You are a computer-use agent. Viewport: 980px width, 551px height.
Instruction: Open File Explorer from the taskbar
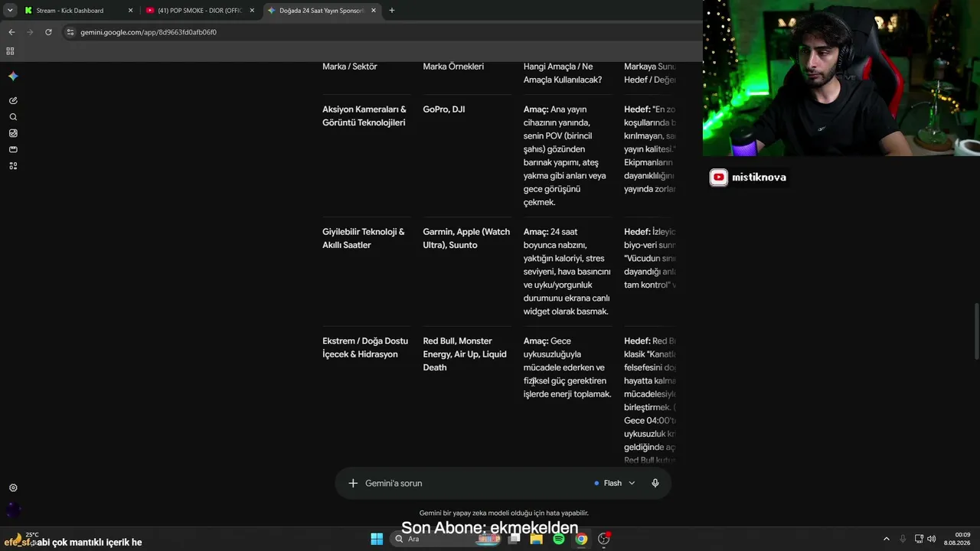pyautogui.click(x=537, y=539)
